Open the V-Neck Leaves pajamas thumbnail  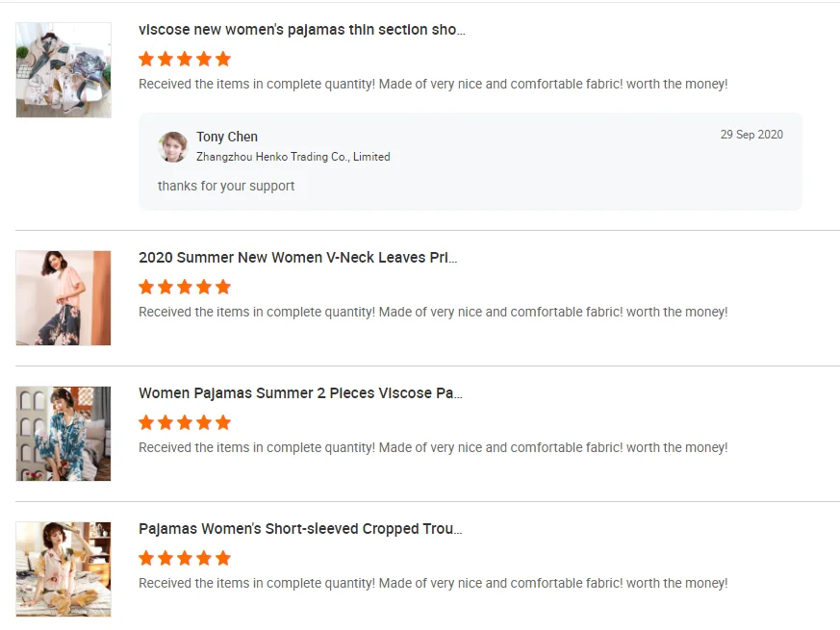coord(64,298)
